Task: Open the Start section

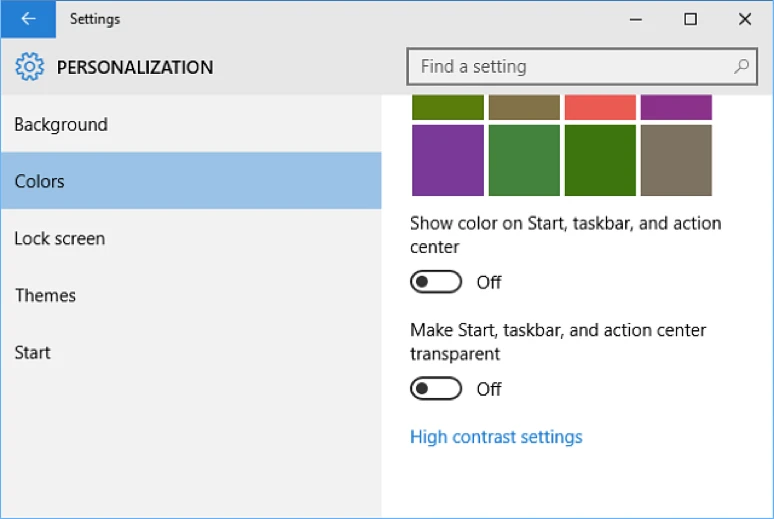Action: click(x=191, y=352)
